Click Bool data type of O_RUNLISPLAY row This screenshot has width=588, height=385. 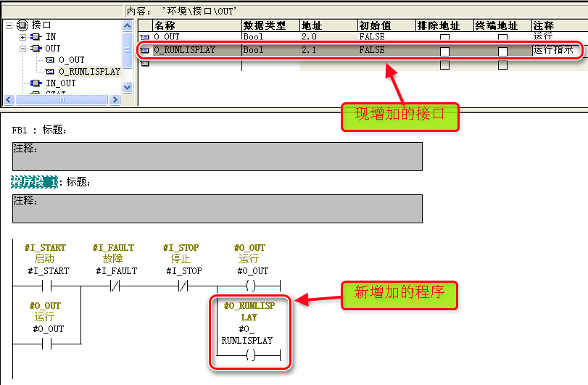click(270, 50)
